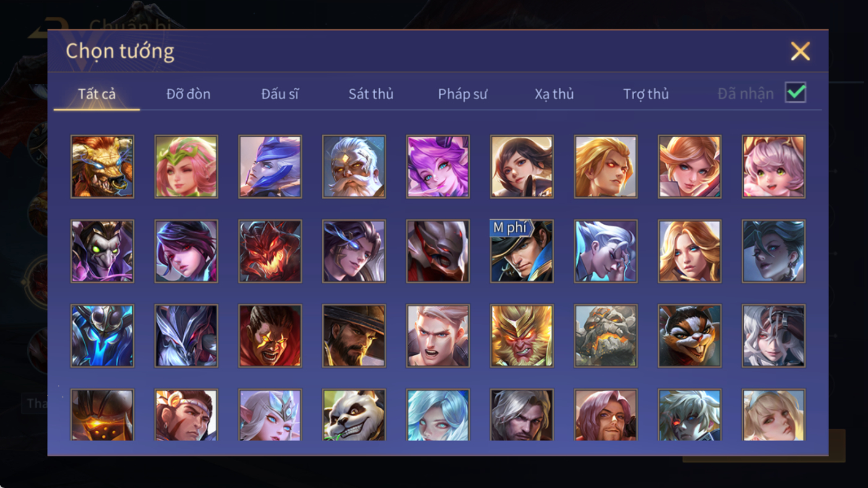
Task: Filter heroes by Pháp sư tab
Action: [x=463, y=94]
